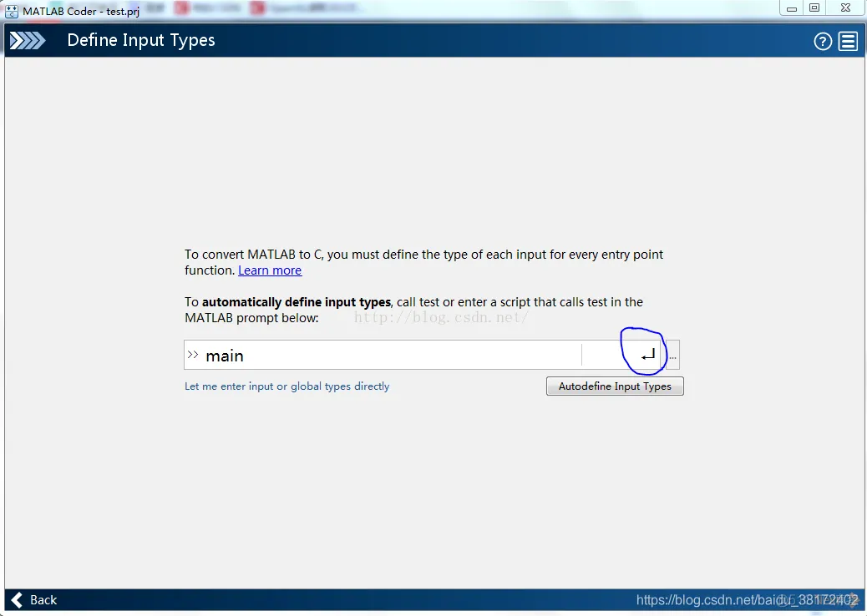
Task: Open the help question mark icon
Action: pos(823,41)
